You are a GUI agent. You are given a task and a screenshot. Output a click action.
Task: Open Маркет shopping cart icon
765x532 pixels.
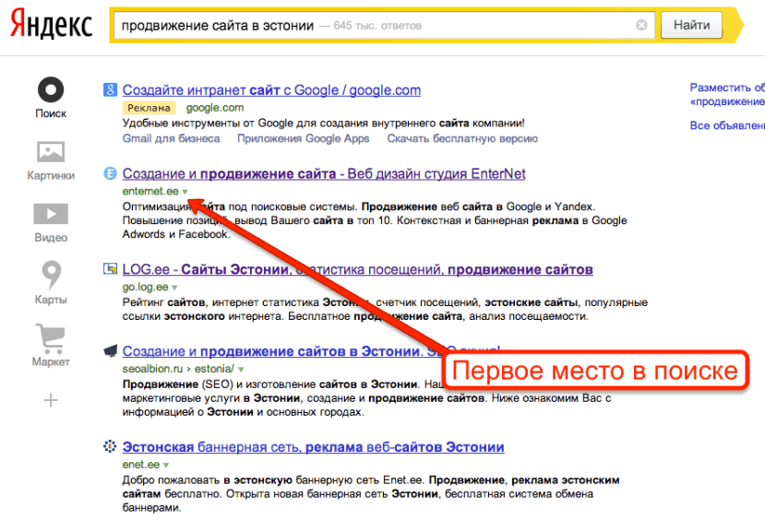click(x=50, y=338)
